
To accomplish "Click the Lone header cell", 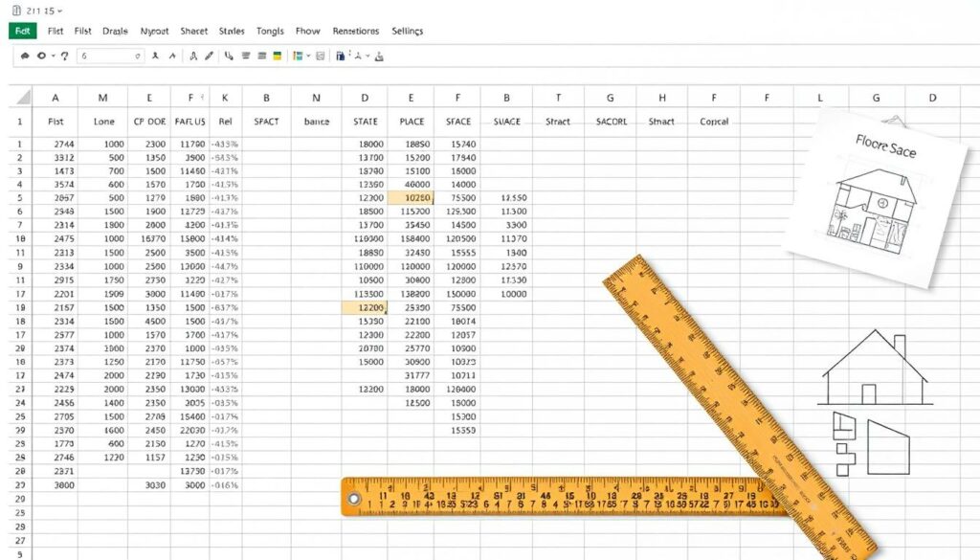I will tap(103, 122).
